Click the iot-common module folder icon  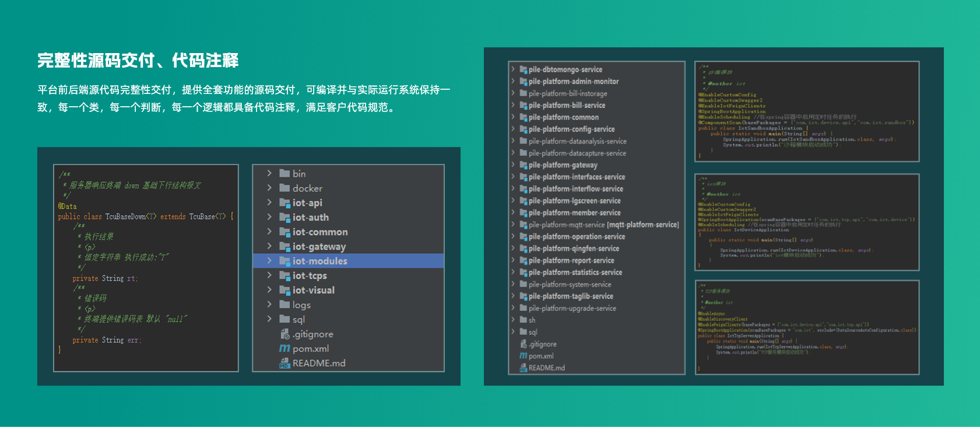pos(284,232)
